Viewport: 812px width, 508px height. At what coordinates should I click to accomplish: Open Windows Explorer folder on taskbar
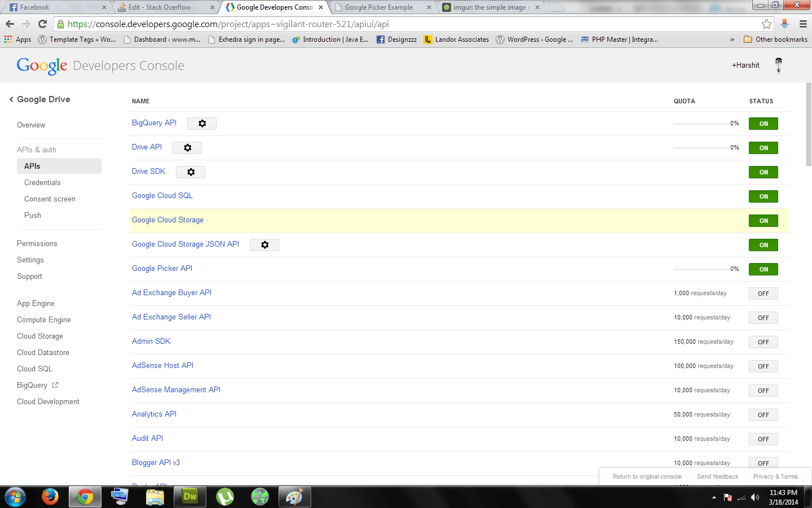[155, 497]
